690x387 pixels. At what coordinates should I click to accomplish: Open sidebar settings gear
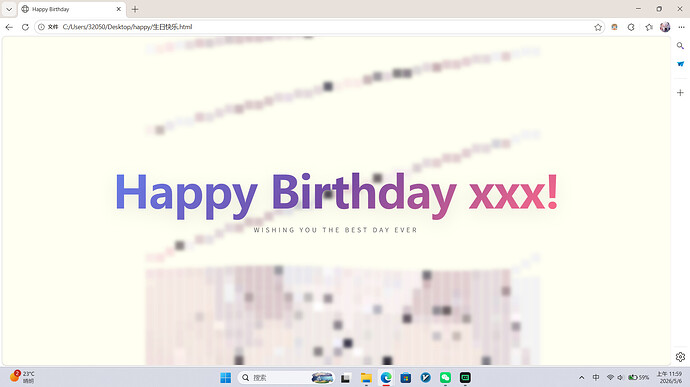pyautogui.click(x=680, y=357)
